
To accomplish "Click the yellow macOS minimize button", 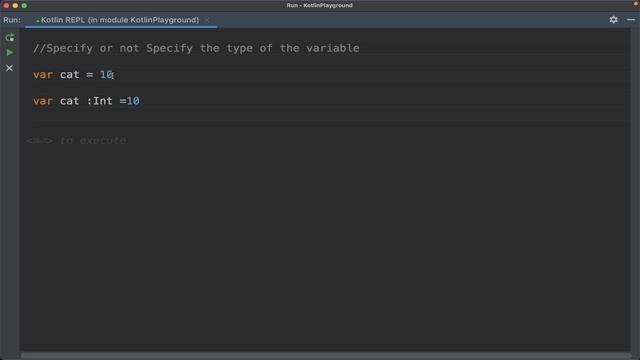I will click(x=15, y=6).
